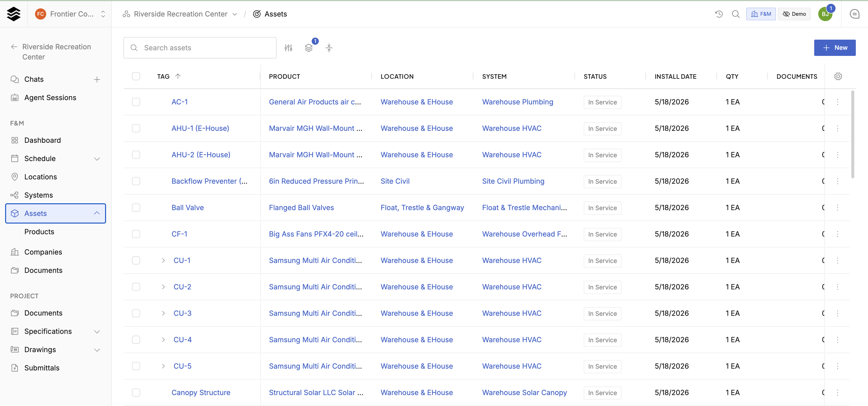The width and height of the screenshot is (868, 406).
Task: Click the TAG sort ascending arrow
Action: coord(178,76)
